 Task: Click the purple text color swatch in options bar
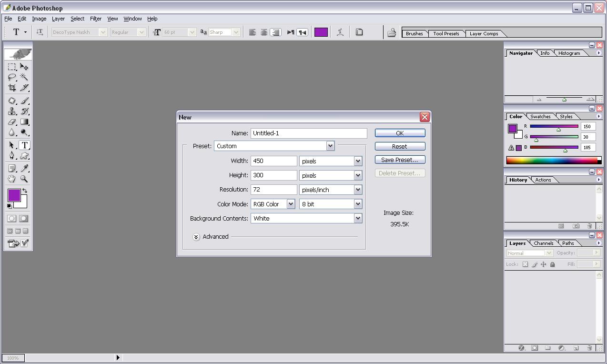pos(321,32)
